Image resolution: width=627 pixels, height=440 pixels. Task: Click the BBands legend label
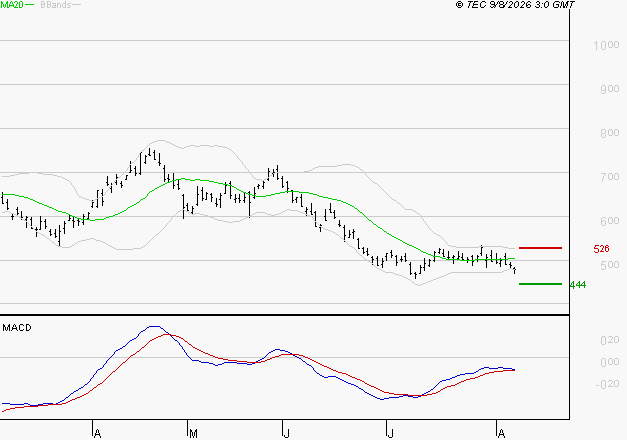pos(56,5)
